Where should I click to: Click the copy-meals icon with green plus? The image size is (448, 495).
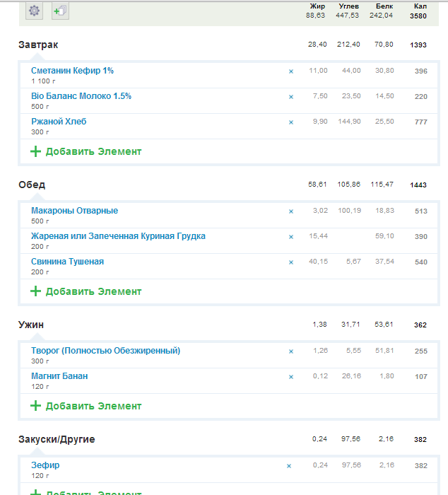60,11
